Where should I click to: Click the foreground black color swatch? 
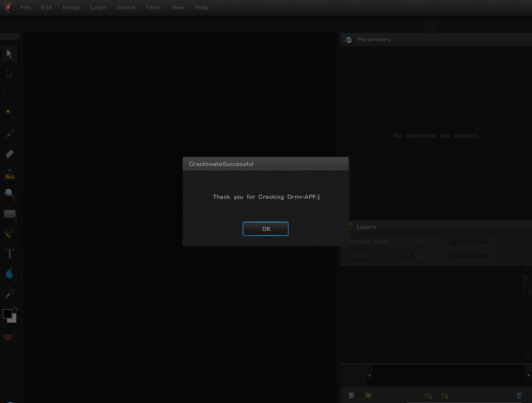(7, 314)
